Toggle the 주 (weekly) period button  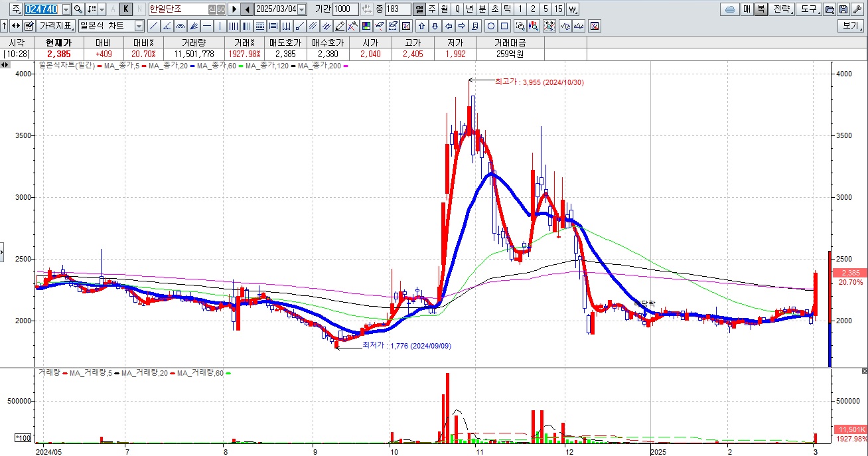coord(432,9)
